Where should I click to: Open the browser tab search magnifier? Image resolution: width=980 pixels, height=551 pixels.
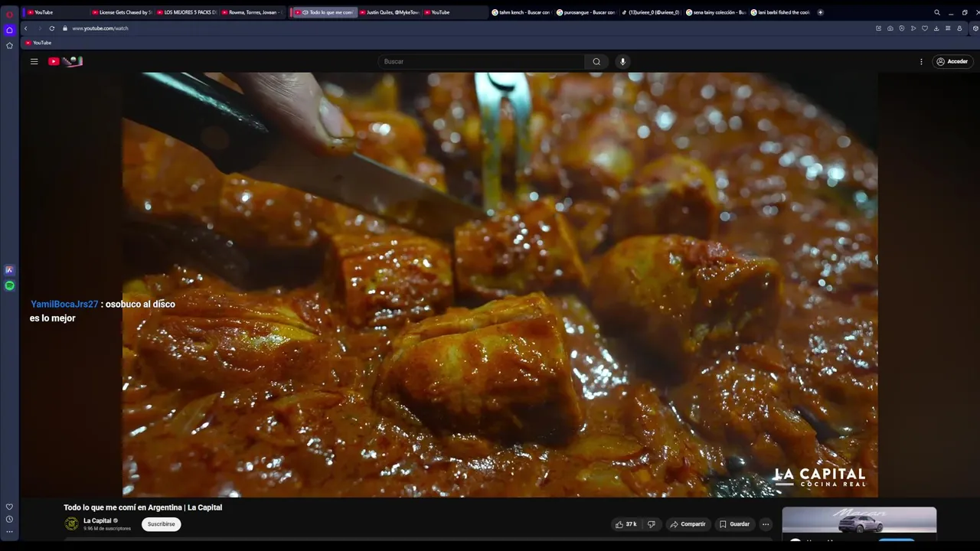(x=936, y=12)
